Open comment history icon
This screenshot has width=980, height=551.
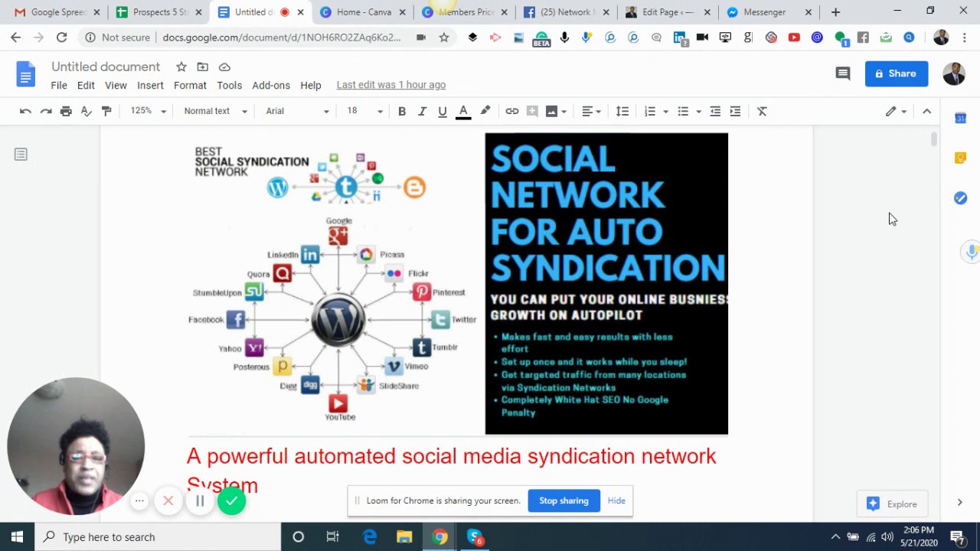click(843, 73)
